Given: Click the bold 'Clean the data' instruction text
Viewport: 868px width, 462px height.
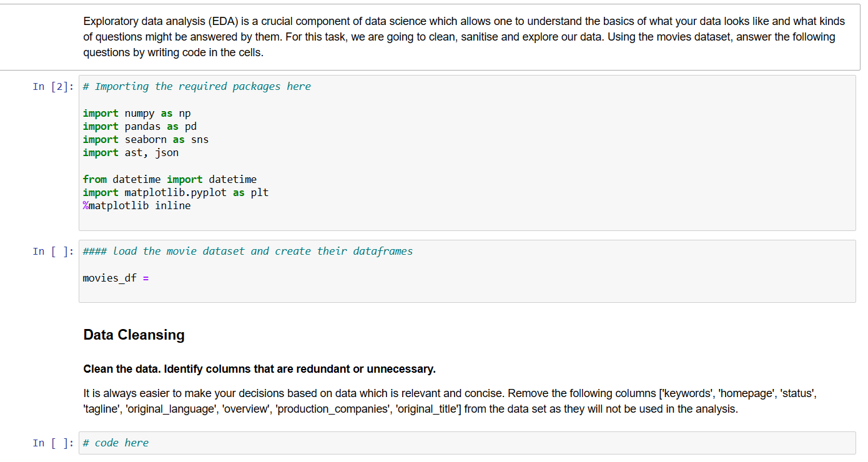Looking at the screenshot, I should [259, 369].
